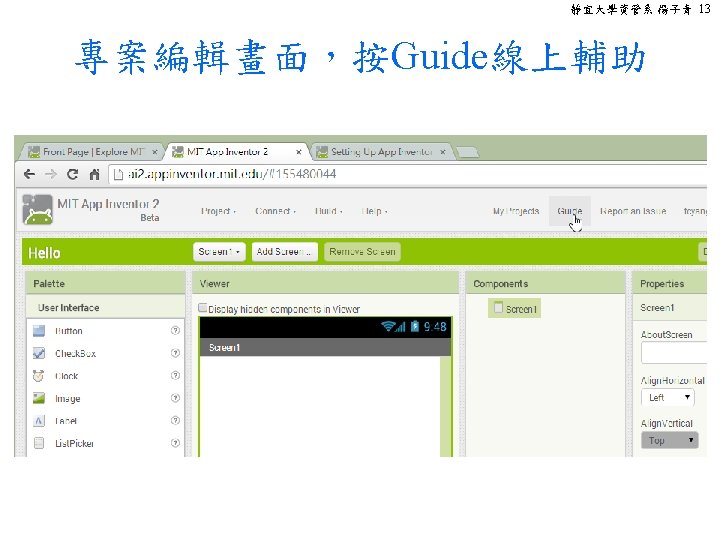Open help for Button component
The height and width of the screenshot is (540, 720).
tap(175, 331)
